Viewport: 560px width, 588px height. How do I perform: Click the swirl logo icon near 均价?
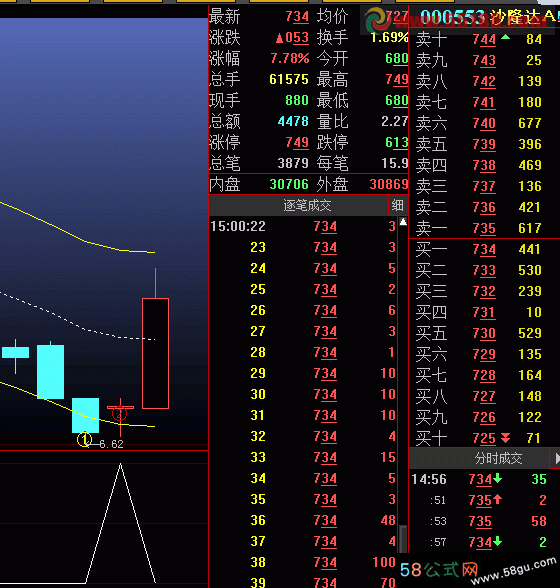tap(377, 20)
